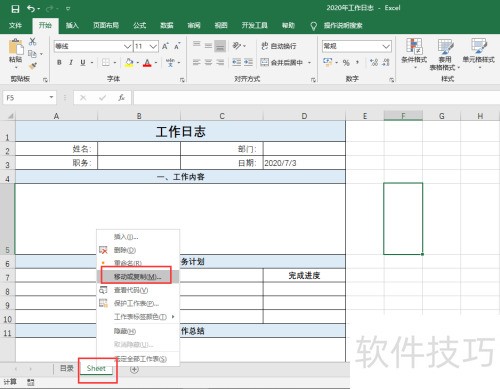The width and height of the screenshot is (500, 389).
Task: Open merge and center dropdown arrow
Action: click(310, 62)
